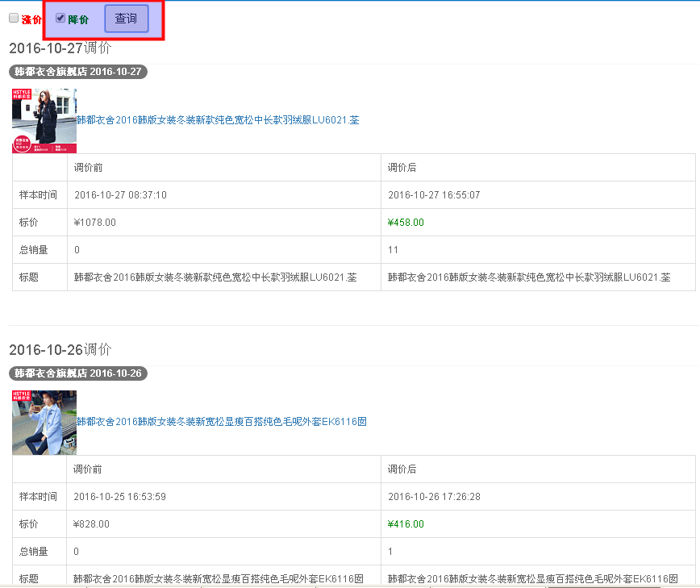Click the 韩都衣舍旗舰店 2016-10-27 badge

[78, 72]
